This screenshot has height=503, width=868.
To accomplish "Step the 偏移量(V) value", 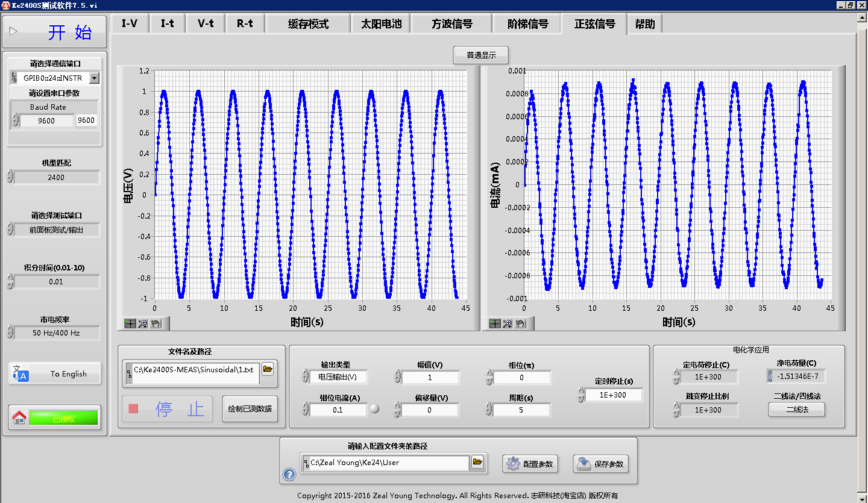I will (397, 410).
